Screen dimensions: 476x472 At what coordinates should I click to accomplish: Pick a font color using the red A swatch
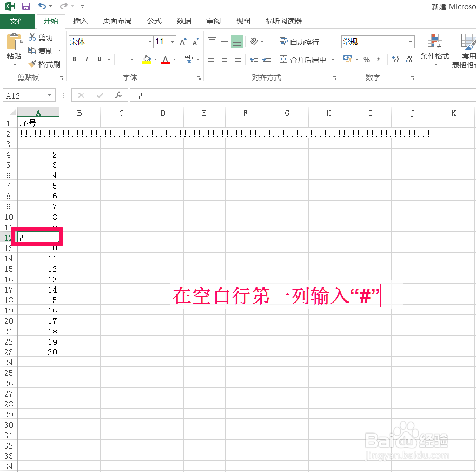coord(165,59)
